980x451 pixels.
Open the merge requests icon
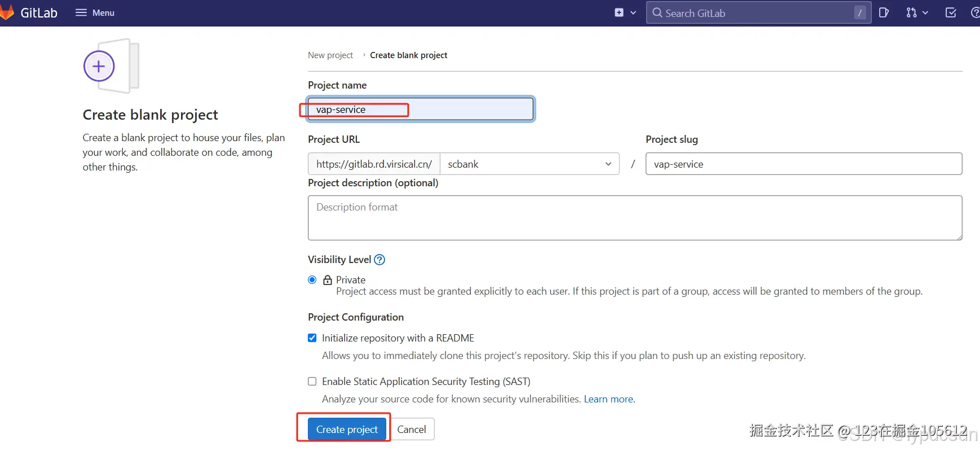point(911,12)
